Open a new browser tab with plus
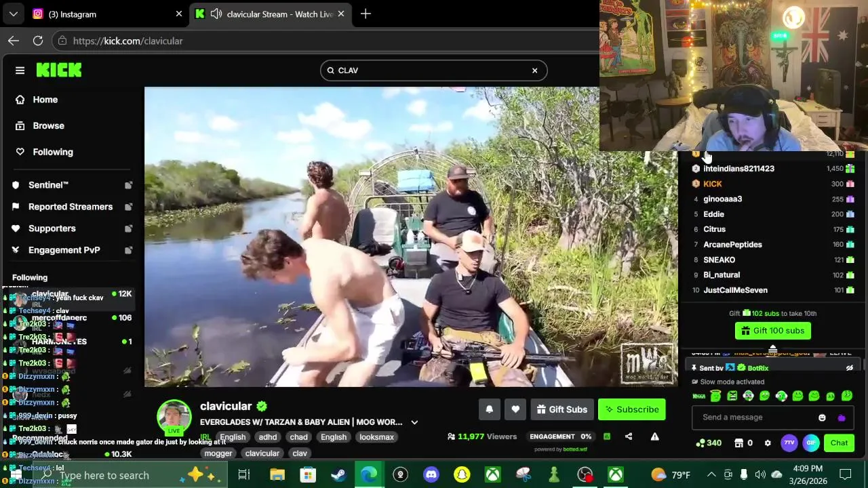 click(x=366, y=14)
